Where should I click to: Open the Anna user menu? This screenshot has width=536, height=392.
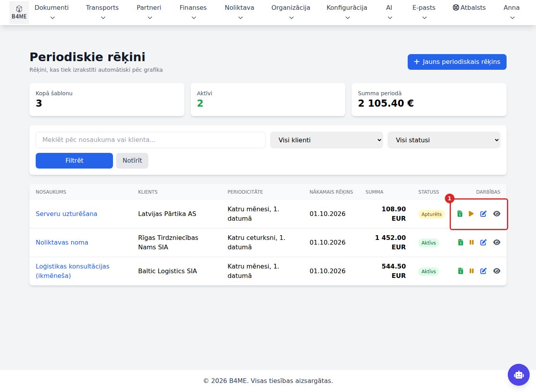click(512, 12)
